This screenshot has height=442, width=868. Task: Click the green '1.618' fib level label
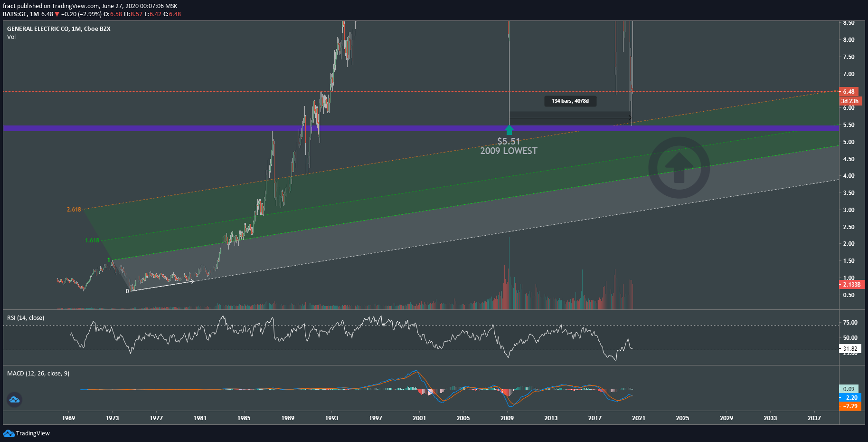(x=92, y=240)
